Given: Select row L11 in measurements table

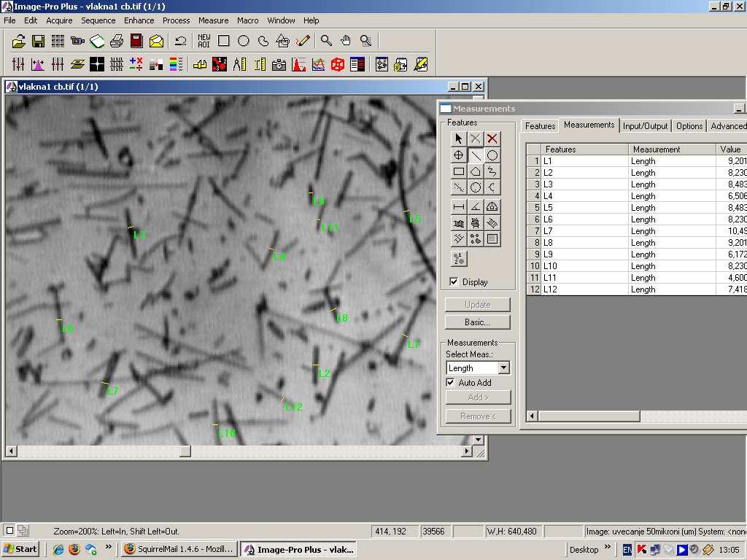Looking at the screenshot, I should point(636,278).
